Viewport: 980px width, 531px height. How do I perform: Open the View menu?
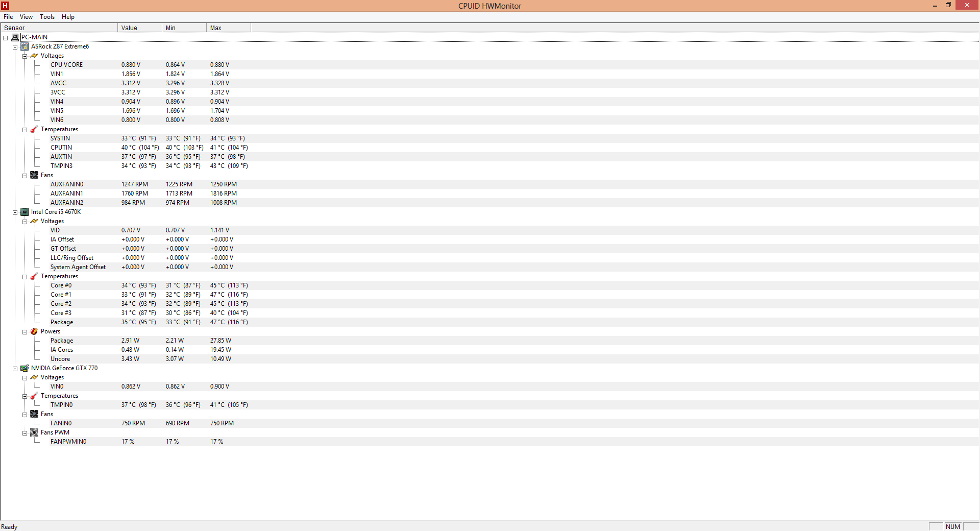26,17
